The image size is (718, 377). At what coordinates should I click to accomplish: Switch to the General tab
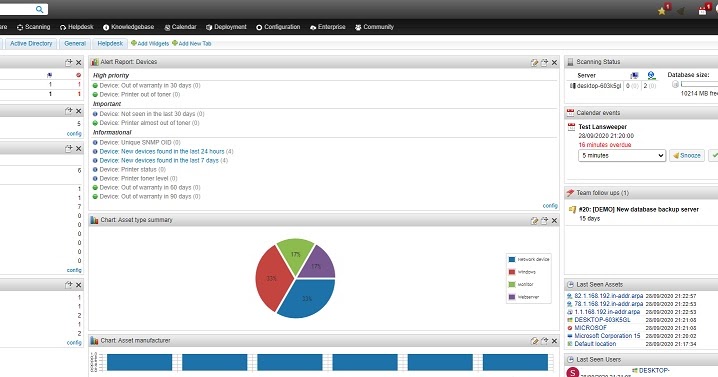tap(75, 44)
